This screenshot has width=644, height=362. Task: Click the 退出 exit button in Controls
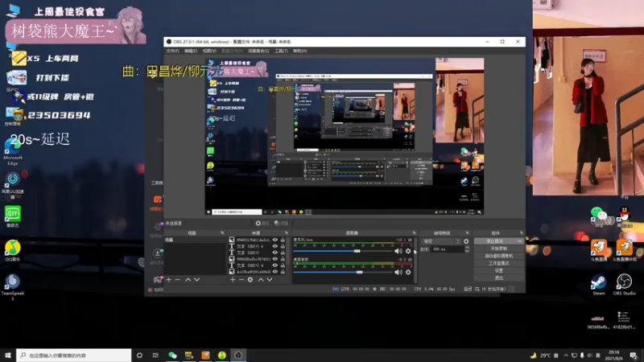pos(498,278)
